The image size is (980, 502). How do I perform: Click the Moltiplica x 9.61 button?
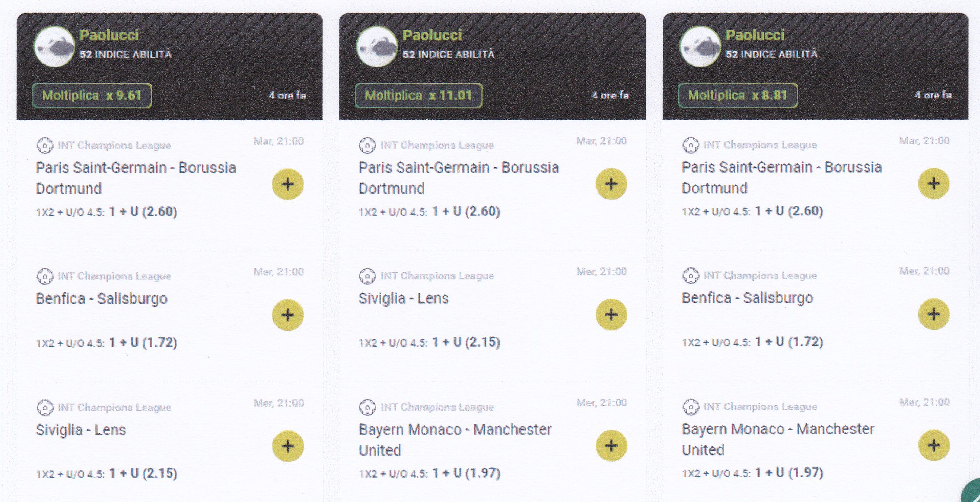(x=92, y=95)
